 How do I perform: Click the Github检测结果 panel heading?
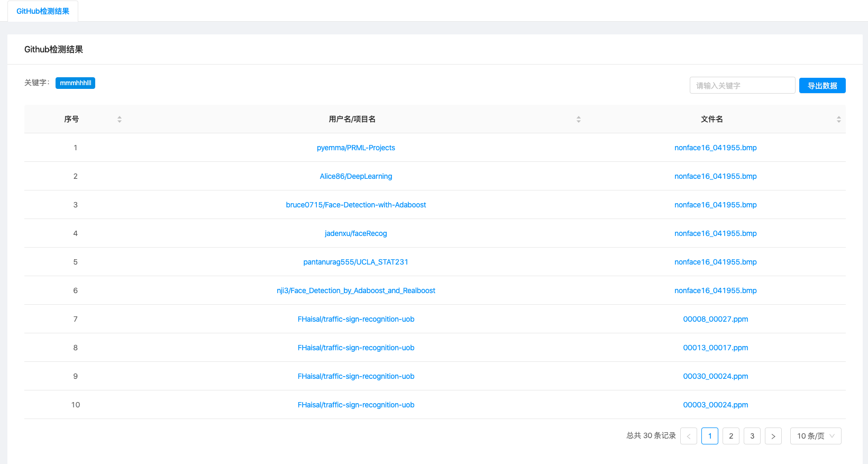click(x=53, y=49)
